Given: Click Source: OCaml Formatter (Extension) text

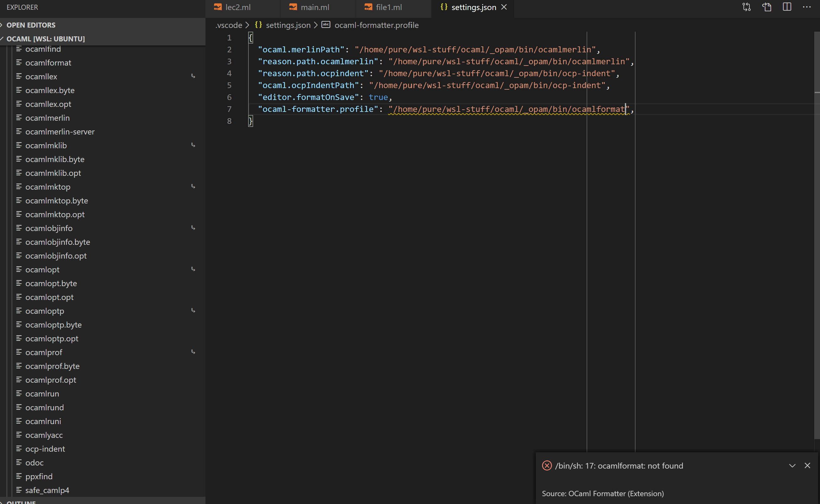Looking at the screenshot, I should click(603, 493).
